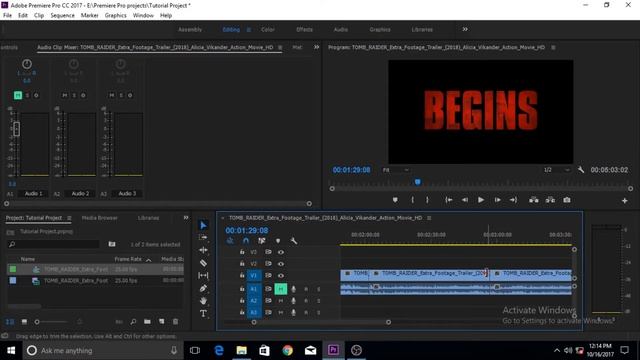Toggle Snap magnet in timeline
The image size is (640, 360).
pos(246,241)
